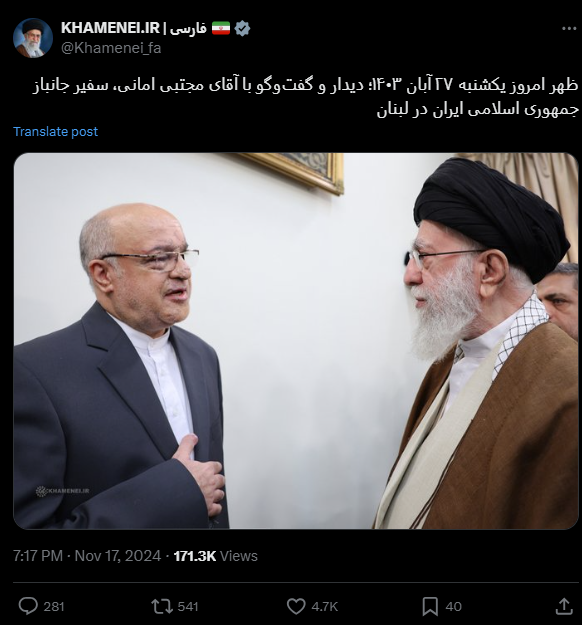Image resolution: width=582 pixels, height=625 pixels.
Task: Click the 7:17 PM Nov 17, 2024 timestamp
Action: (87, 556)
